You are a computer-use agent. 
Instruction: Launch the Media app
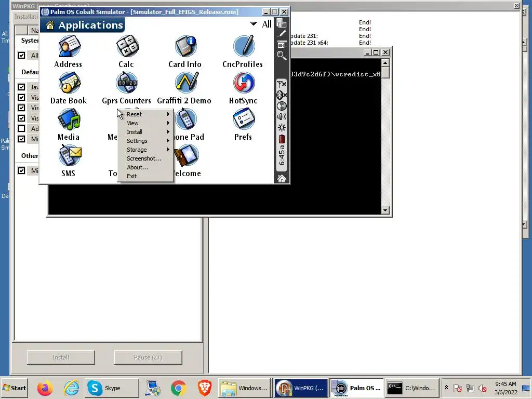(69, 125)
